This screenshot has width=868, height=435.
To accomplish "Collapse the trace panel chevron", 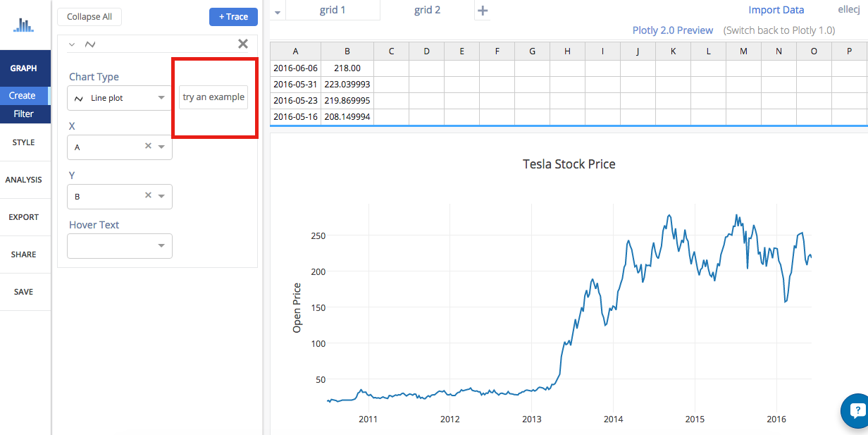I will point(72,44).
